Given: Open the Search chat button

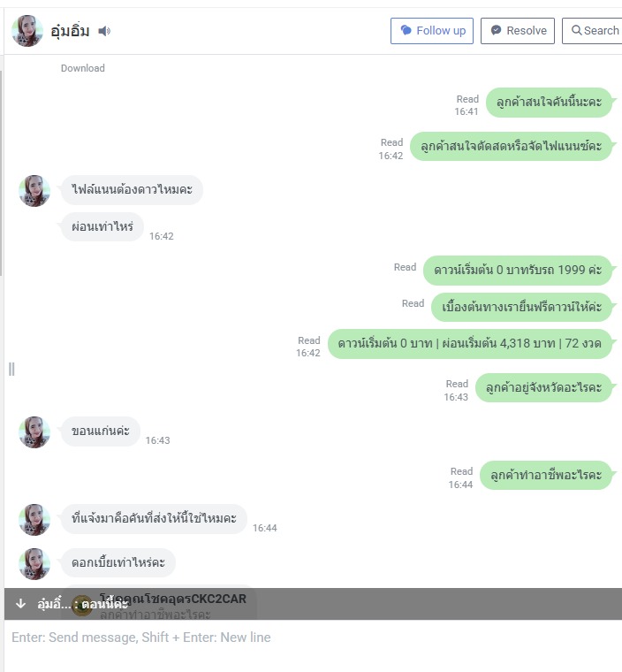Looking at the screenshot, I should point(594,31).
